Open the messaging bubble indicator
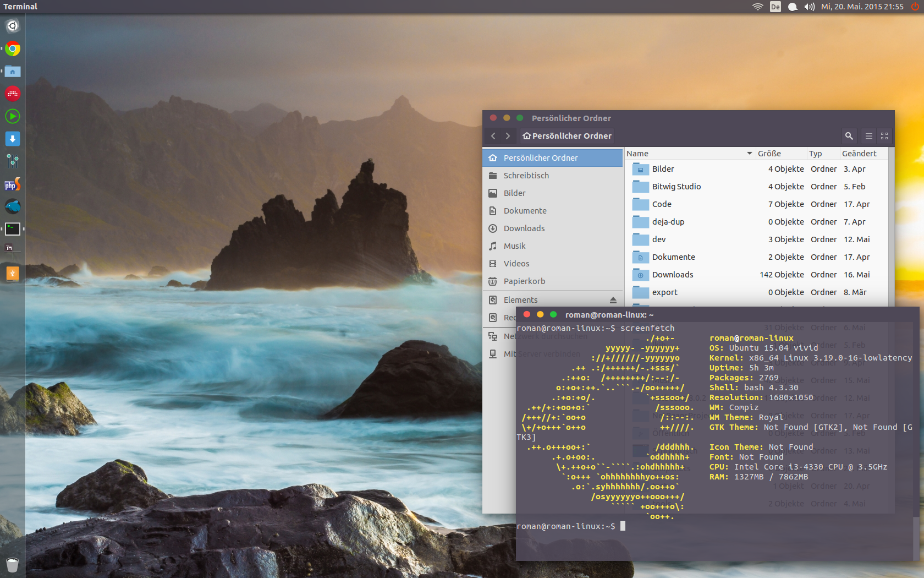The height and width of the screenshot is (578, 924). click(x=793, y=7)
